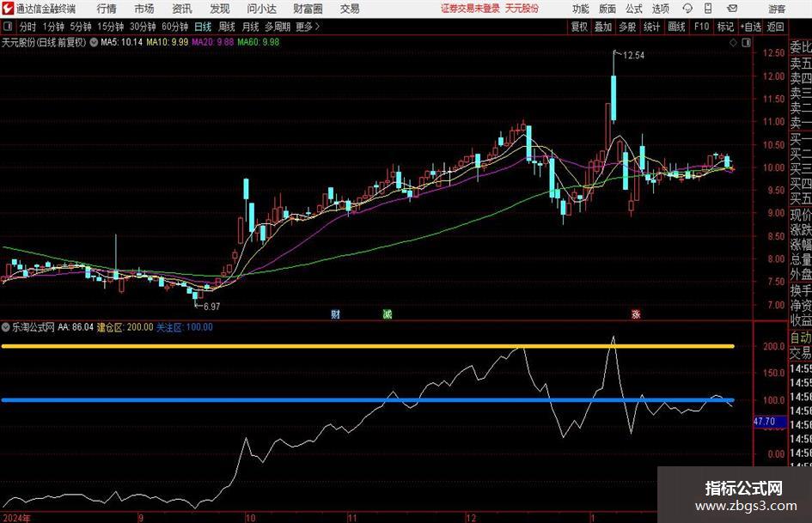Open the 选项 menu
Viewport: 812px width, 523px height.
click(x=660, y=9)
